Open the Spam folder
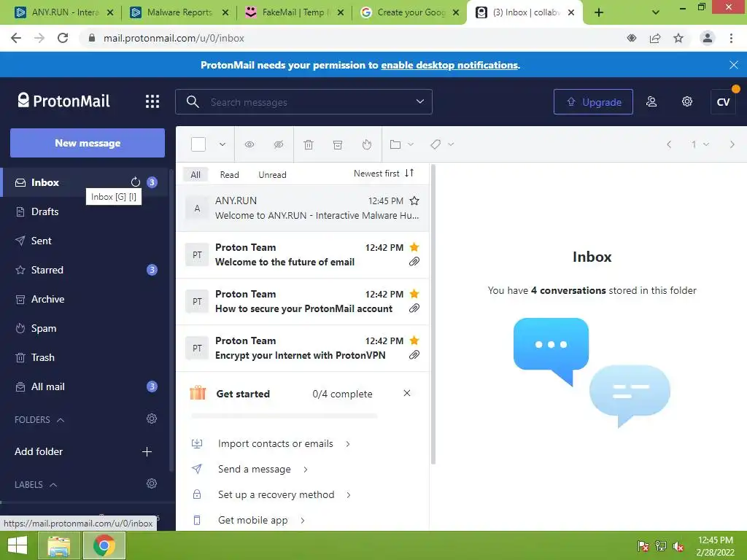747x560 pixels. [x=85, y=328]
